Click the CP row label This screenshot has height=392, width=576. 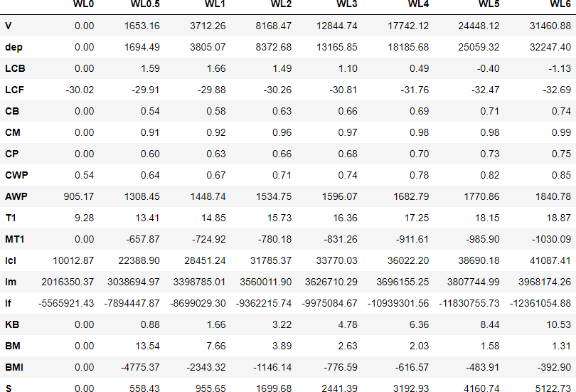12,154
